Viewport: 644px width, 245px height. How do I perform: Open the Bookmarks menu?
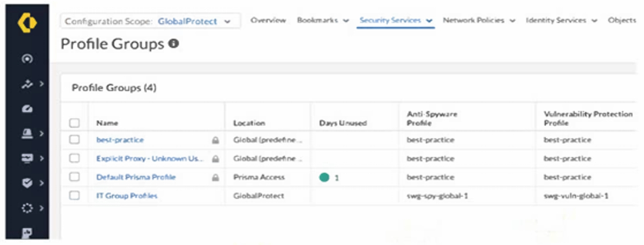tap(322, 20)
